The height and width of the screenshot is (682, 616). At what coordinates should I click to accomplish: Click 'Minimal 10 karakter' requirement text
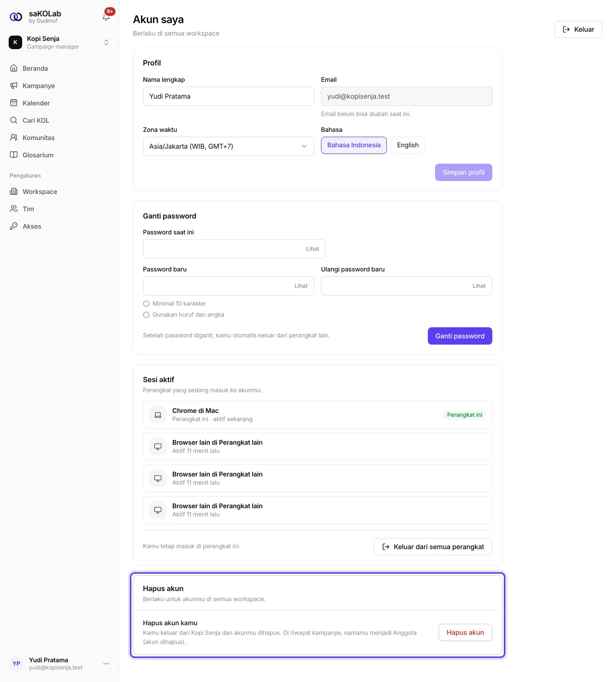point(179,304)
